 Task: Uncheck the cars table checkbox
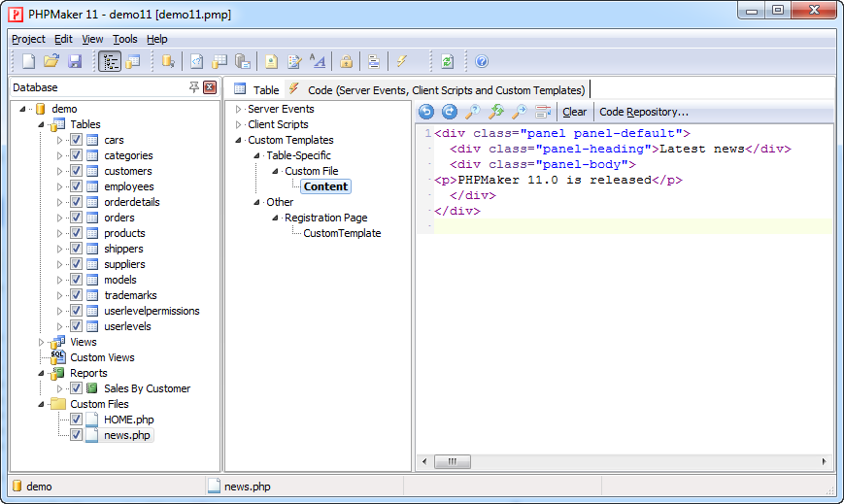76,140
